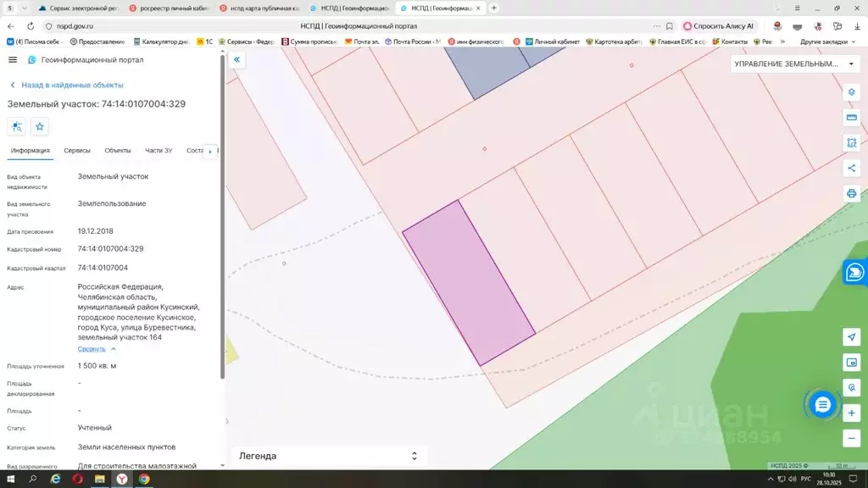Add the parcel to favorites with the star
This screenshot has height=488, width=868.
[x=40, y=127]
